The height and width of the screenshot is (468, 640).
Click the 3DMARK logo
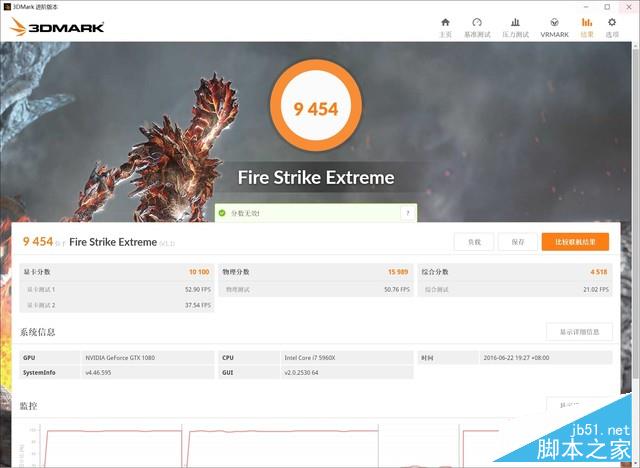57,27
